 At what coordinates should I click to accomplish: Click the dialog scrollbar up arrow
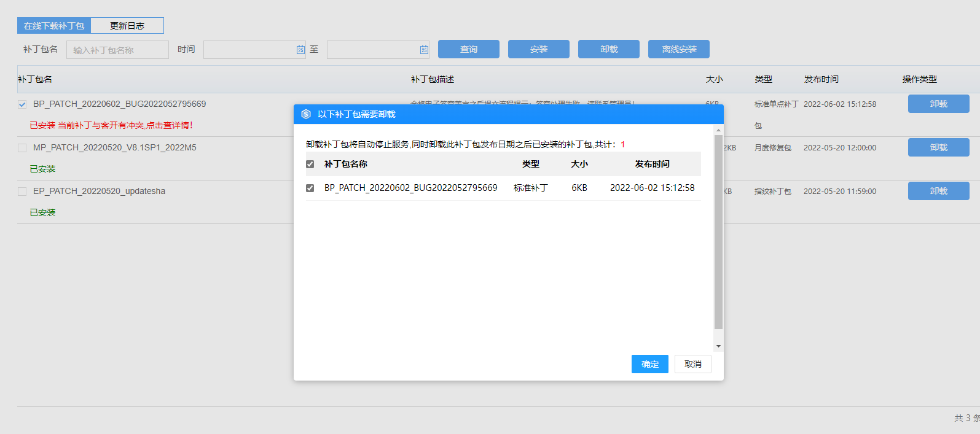tap(718, 131)
